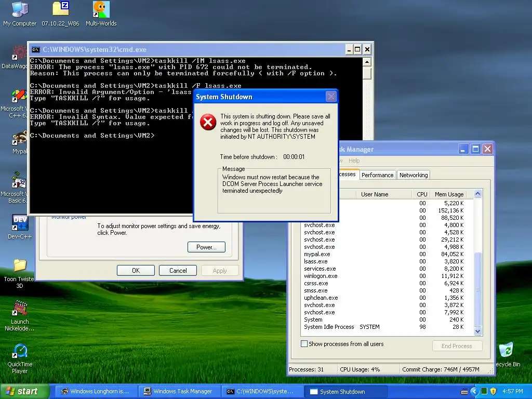Switch to the Performance tab
This screenshot has width=532, height=399.
point(377,175)
